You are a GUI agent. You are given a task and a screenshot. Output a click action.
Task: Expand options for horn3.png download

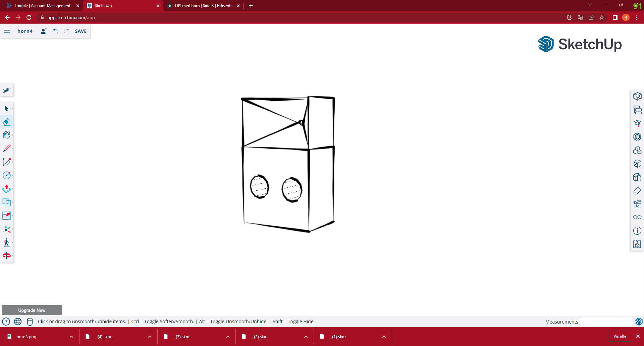[x=71, y=337]
